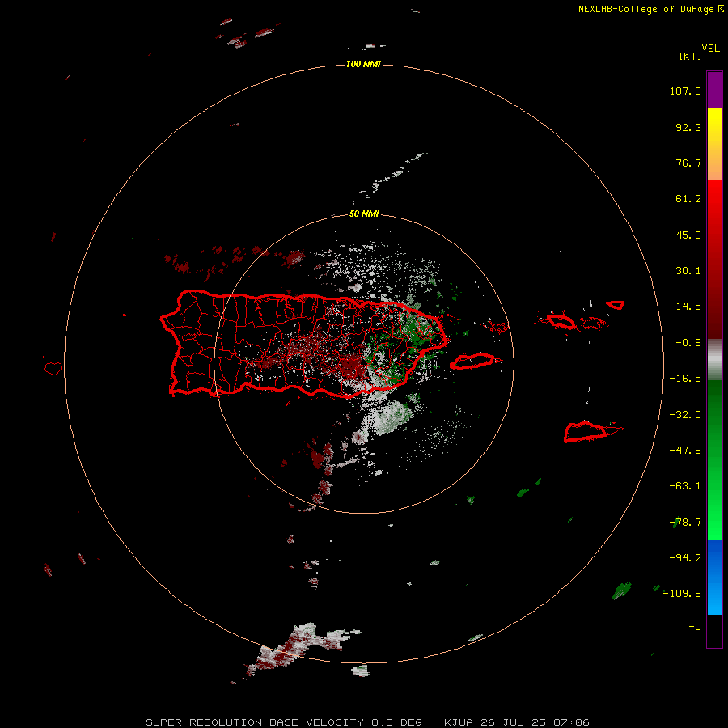Click the -32.0 legend value
Screen dimensions: 728x728
coord(685,415)
